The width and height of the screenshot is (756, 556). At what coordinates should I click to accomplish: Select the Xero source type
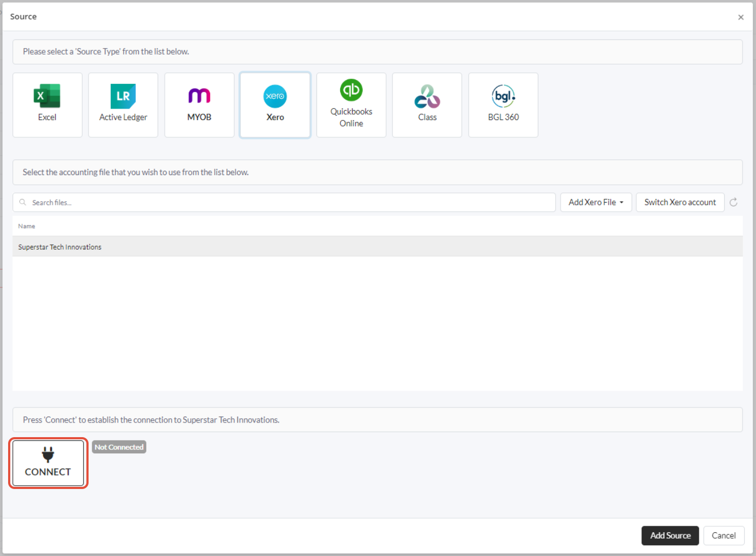click(x=275, y=105)
